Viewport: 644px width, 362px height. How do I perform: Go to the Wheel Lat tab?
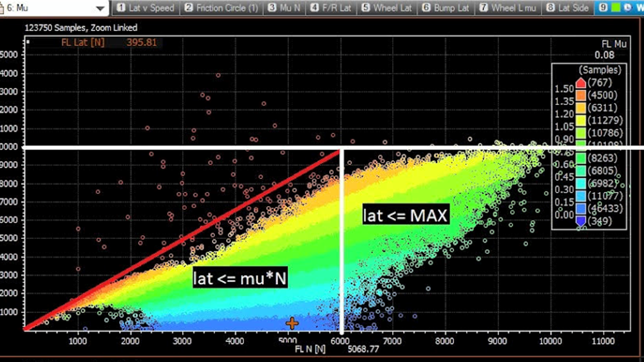coord(386,8)
